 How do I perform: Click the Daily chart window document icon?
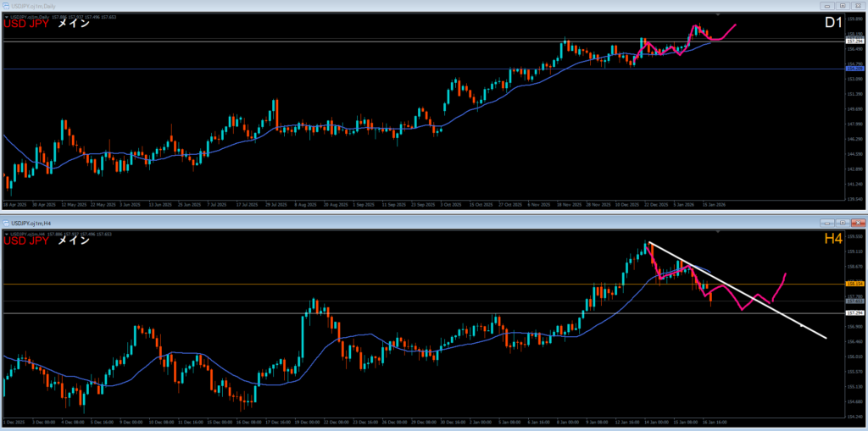point(8,5)
